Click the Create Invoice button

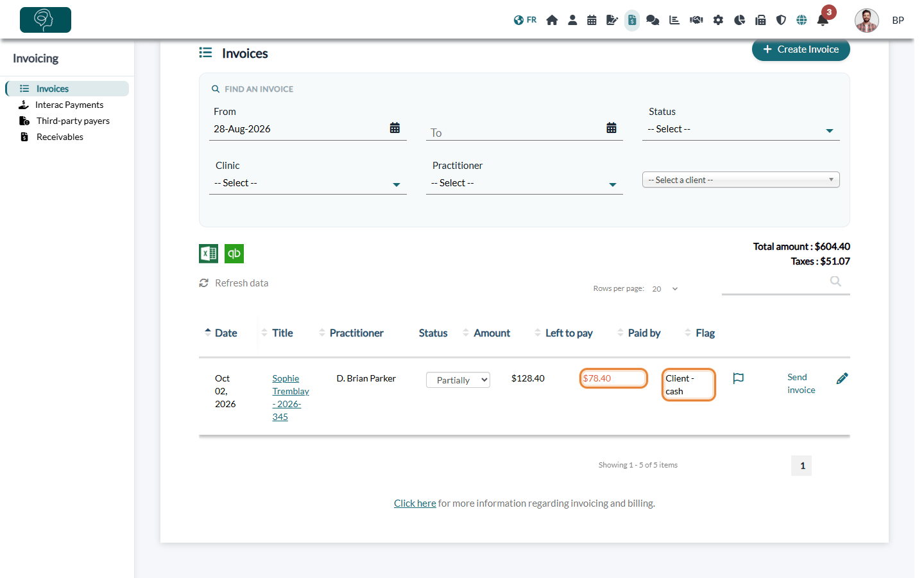pos(801,49)
